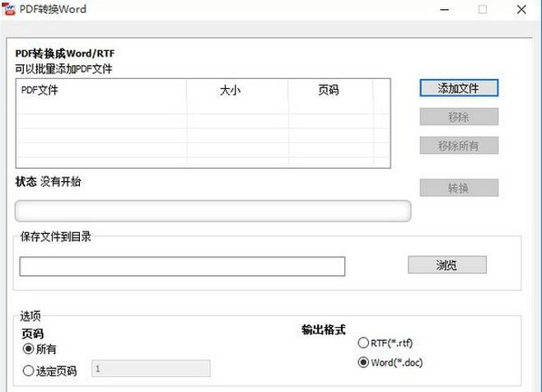Click the PDF转换成Word/RTF heading

[64, 54]
